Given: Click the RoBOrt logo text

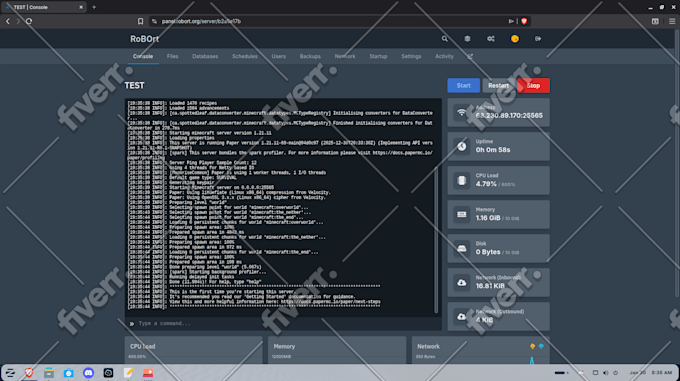Looking at the screenshot, I should [144, 39].
